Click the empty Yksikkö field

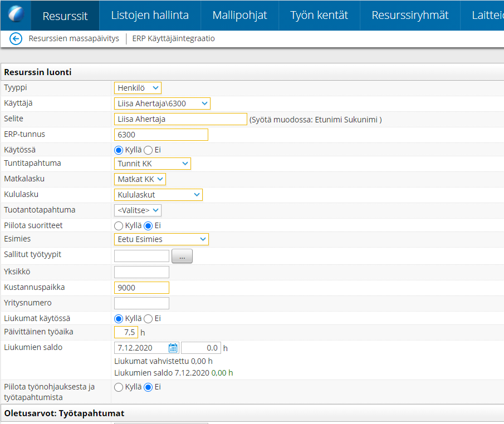pyautogui.click(x=141, y=272)
